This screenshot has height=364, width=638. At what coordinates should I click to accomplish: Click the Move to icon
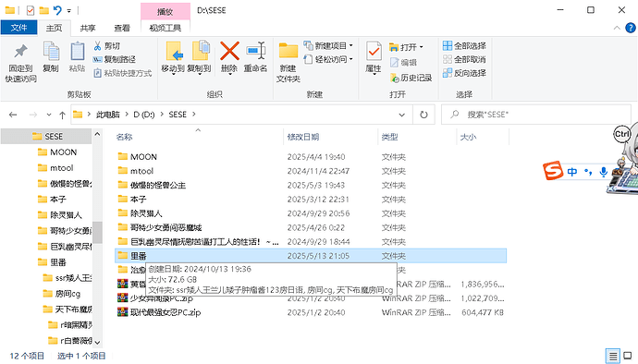pyautogui.click(x=174, y=51)
